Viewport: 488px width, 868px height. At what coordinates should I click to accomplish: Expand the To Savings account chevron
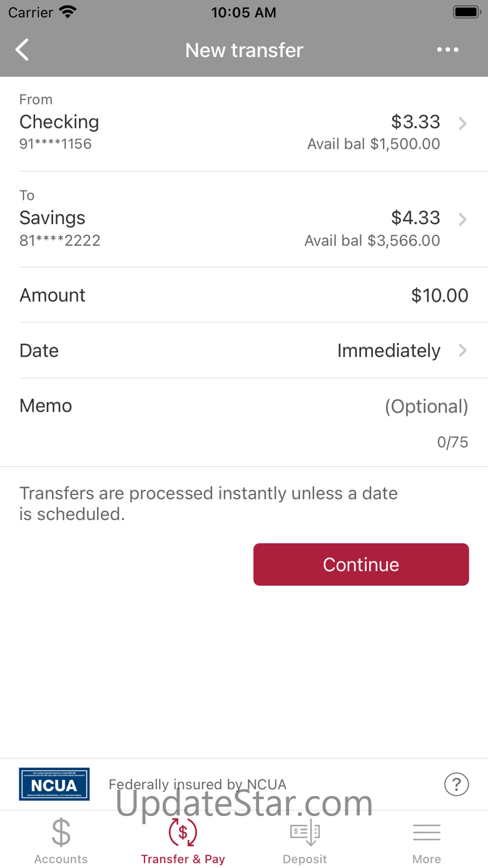(462, 219)
